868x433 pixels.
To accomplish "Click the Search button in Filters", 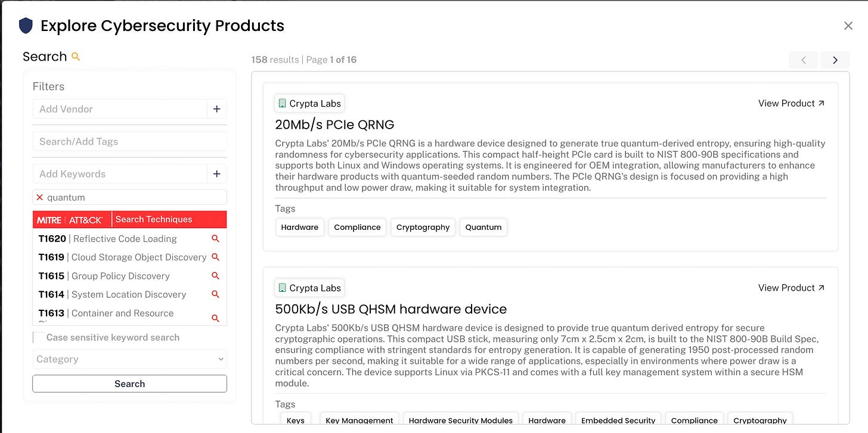I will tap(129, 384).
